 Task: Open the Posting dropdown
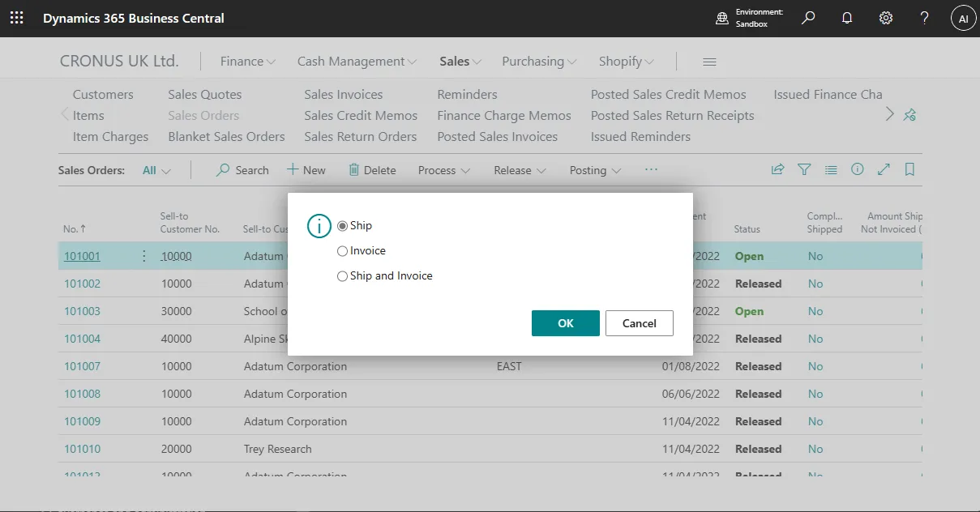(x=595, y=170)
